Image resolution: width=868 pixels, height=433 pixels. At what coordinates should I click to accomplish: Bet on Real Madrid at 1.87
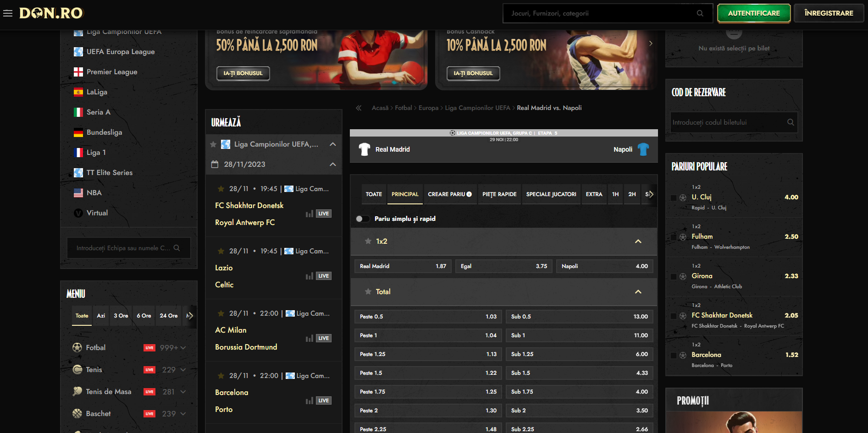point(403,266)
